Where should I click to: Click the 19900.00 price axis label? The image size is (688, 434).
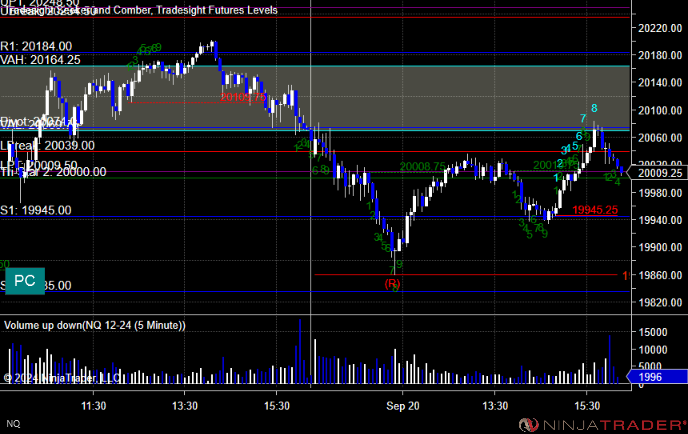click(x=660, y=247)
